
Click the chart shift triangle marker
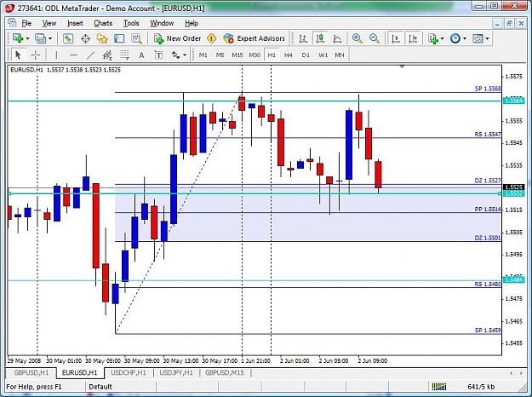pos(402,66)
